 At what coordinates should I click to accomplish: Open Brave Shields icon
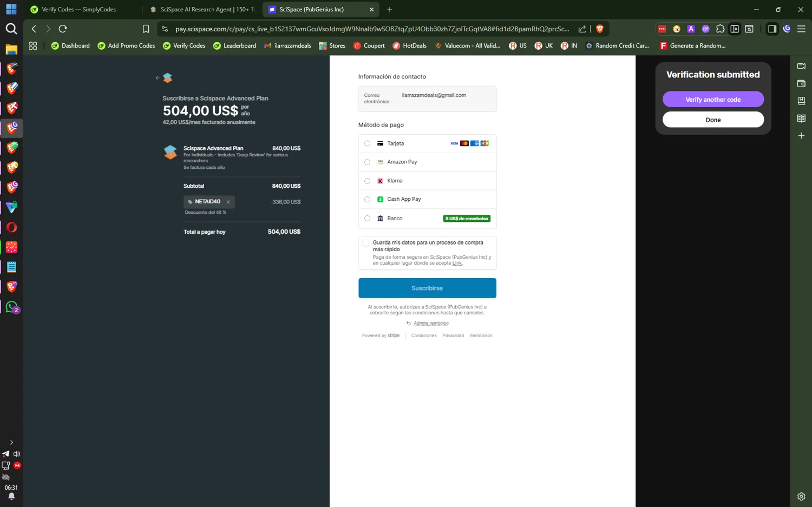click(x=599, y=29)
